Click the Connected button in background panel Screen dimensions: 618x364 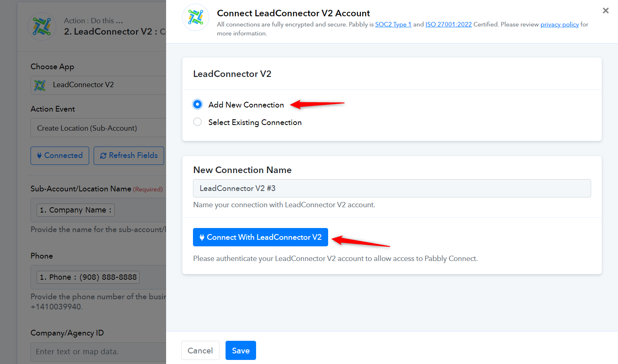point(60,156)
